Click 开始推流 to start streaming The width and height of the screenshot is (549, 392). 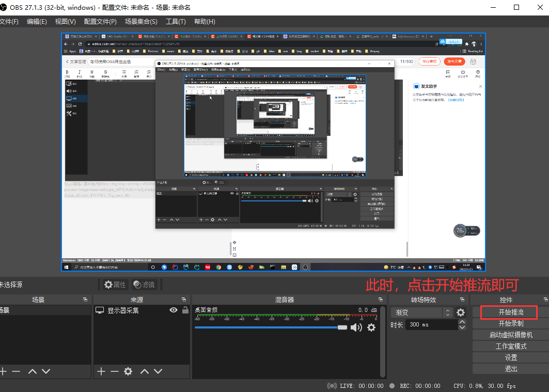(511, 312)
